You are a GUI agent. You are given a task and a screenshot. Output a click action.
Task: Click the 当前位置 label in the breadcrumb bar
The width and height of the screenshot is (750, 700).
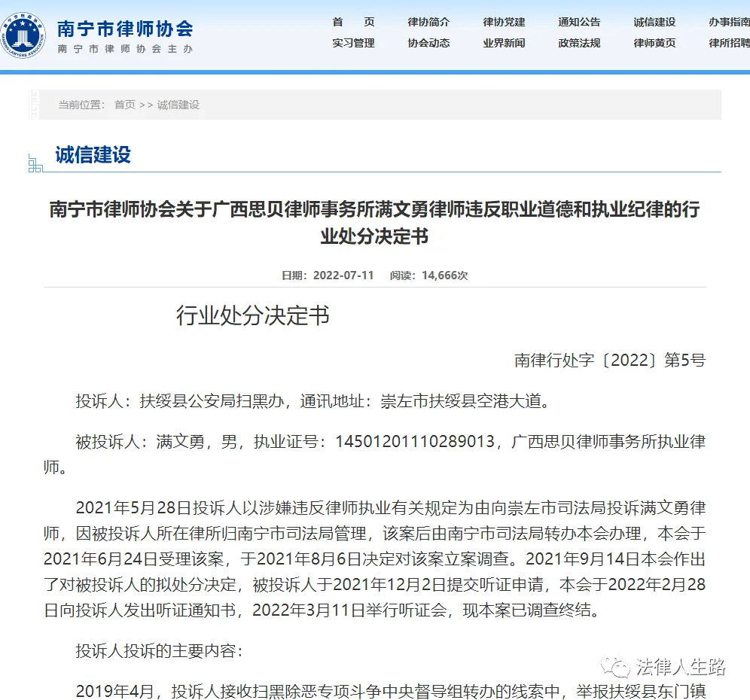tap(81, 105)
